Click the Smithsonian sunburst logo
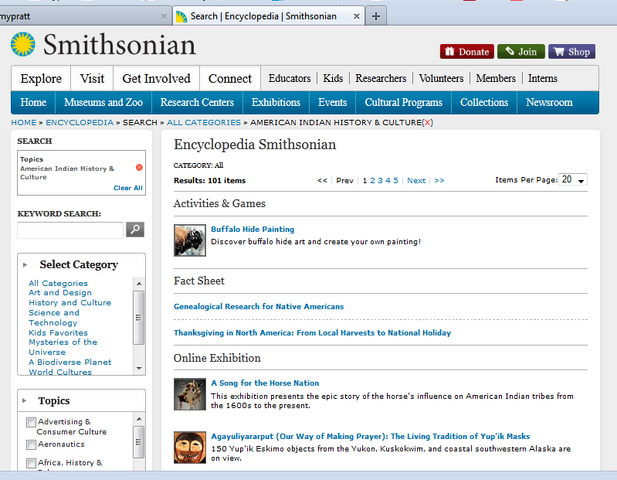This screenshot has width=617, height=480. [23, 44]
